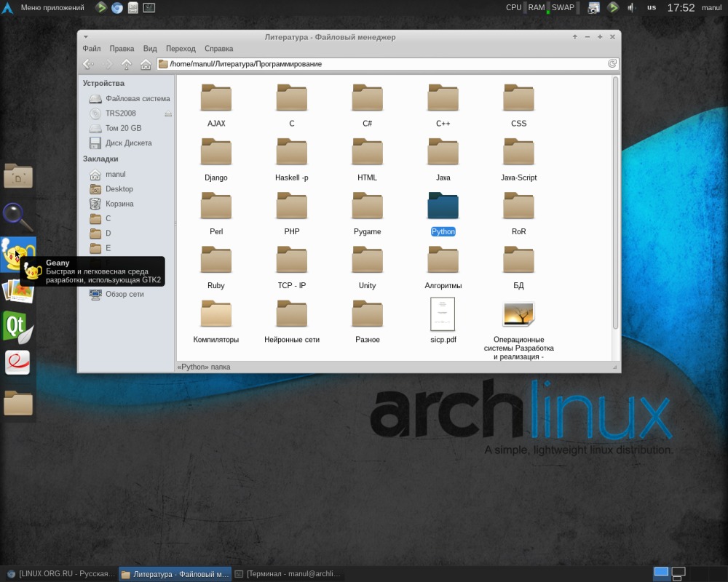This screenshot has height=582, width=728.
Task: Switch keyboard layout indicator us
Action: (x=652, y=7)
